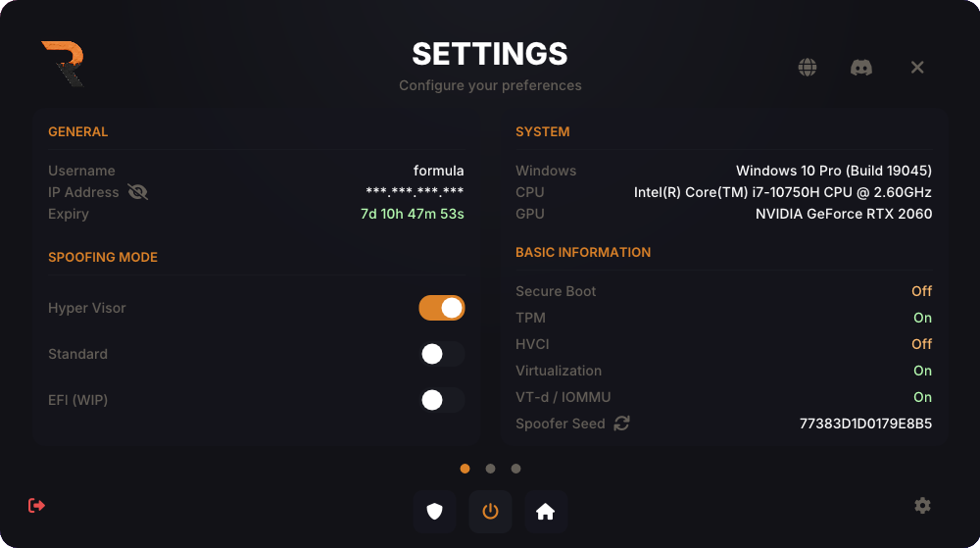Open the Discord link icon

pos(861,68)
